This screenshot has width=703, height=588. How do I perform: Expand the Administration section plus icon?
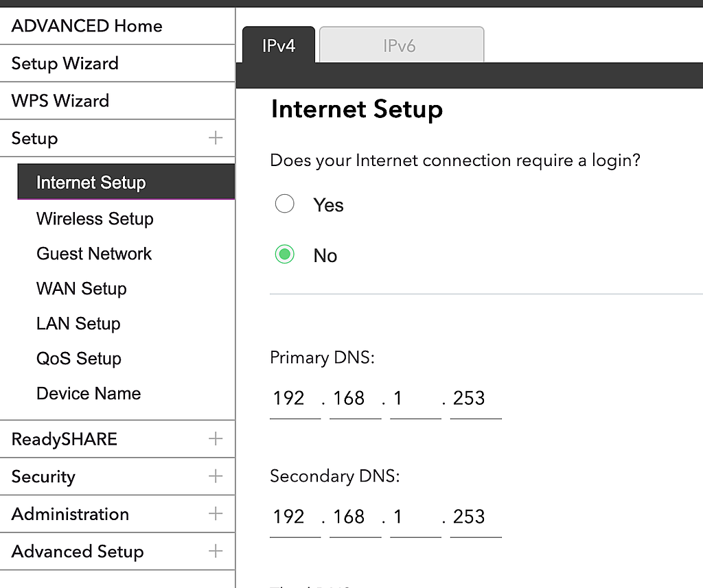216,514
